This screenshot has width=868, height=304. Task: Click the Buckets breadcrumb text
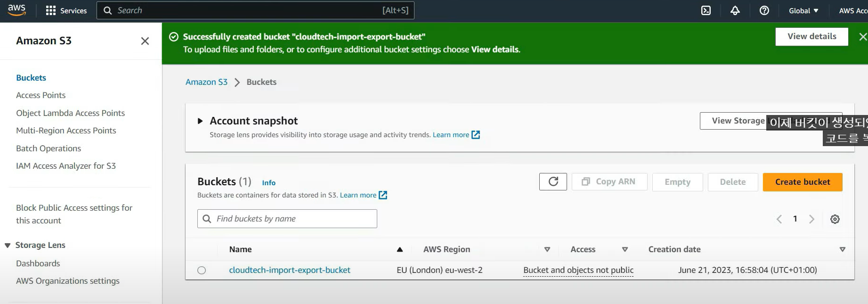point(261,82)
